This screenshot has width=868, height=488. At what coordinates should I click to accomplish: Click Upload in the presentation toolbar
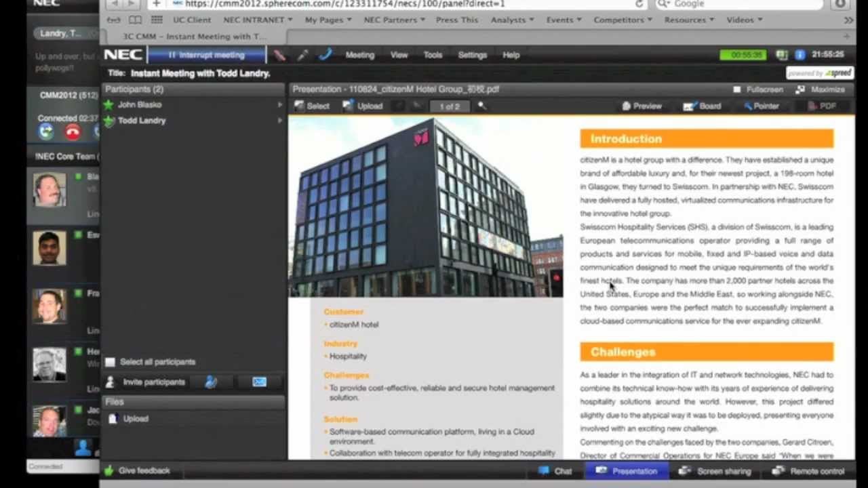point(363,106)
